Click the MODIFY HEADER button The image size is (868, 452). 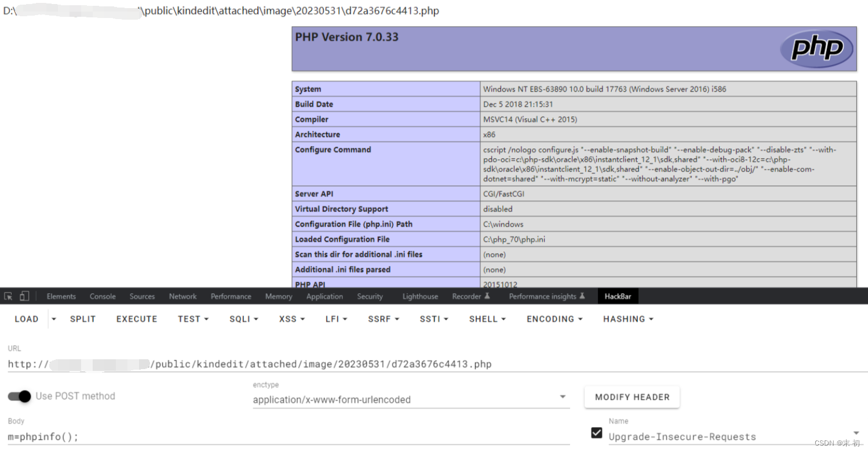[632, 397]
